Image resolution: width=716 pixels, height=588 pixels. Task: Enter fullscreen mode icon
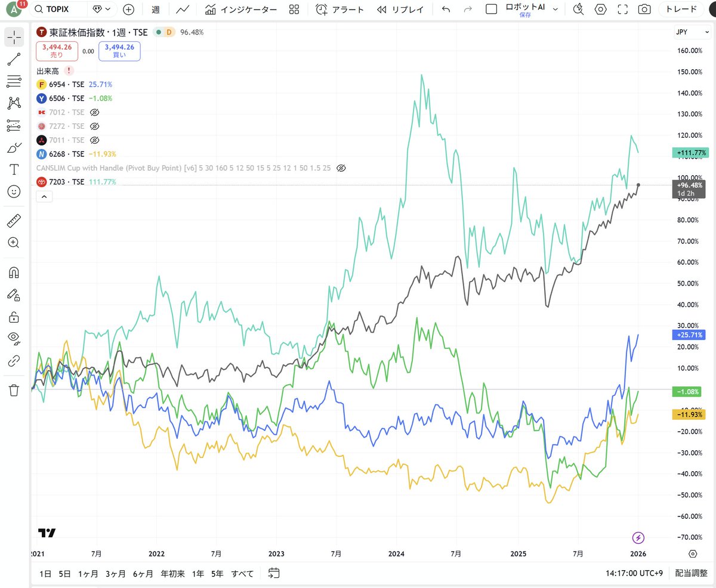tap(622, 10)
